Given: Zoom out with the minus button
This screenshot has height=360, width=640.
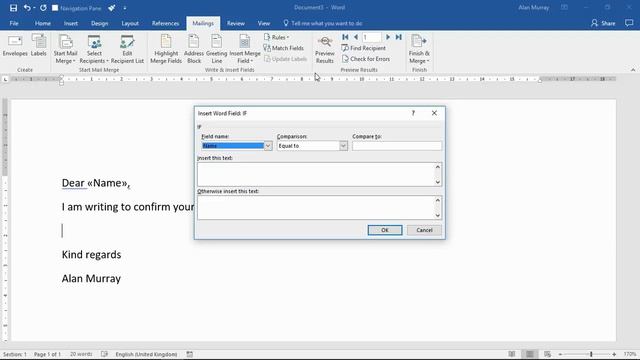Looking at the screenshot, I should [560, 354].
